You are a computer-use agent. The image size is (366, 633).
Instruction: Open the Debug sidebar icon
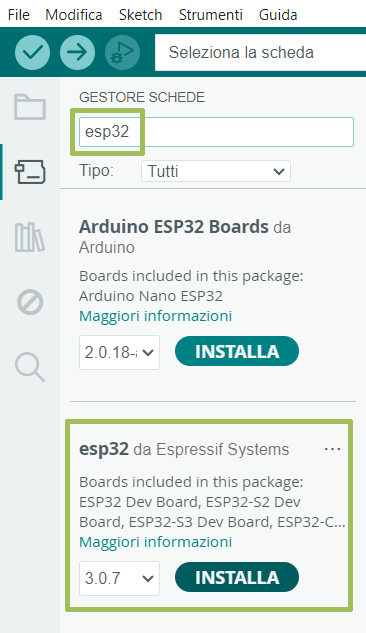(30, 302)
